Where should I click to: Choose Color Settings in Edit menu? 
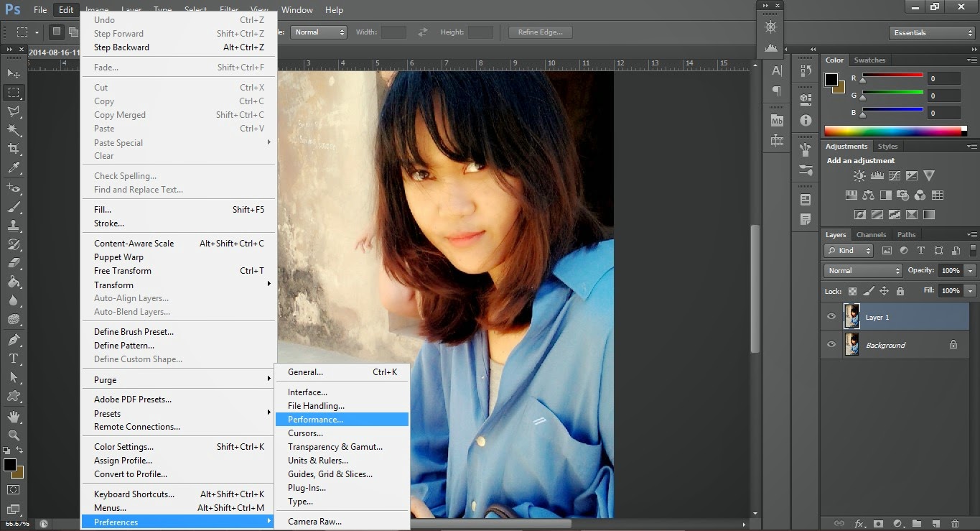pyautogui.click(x=123, y=447)
